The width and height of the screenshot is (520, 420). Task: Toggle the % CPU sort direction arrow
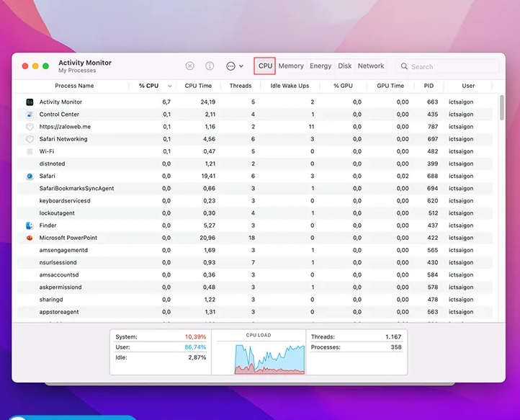170,86
